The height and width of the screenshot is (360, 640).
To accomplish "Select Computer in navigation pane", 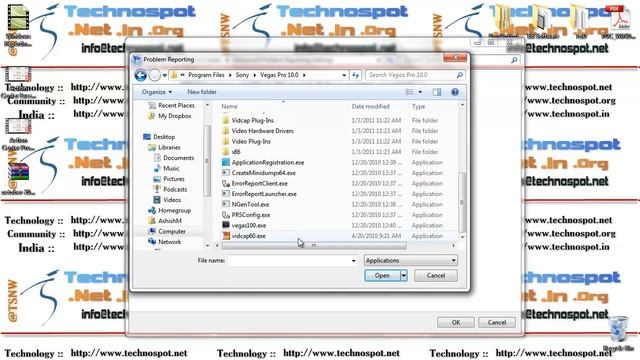I will tap(167, 231).
